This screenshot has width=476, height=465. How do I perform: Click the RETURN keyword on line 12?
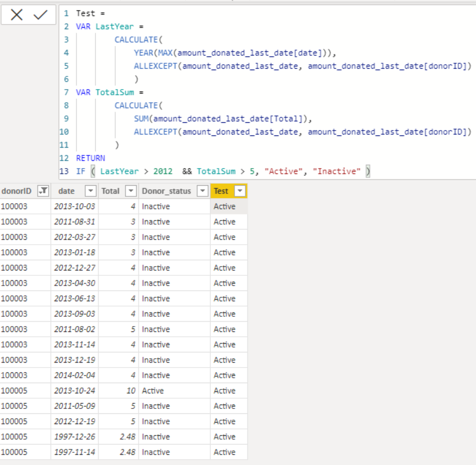[90, 158]
